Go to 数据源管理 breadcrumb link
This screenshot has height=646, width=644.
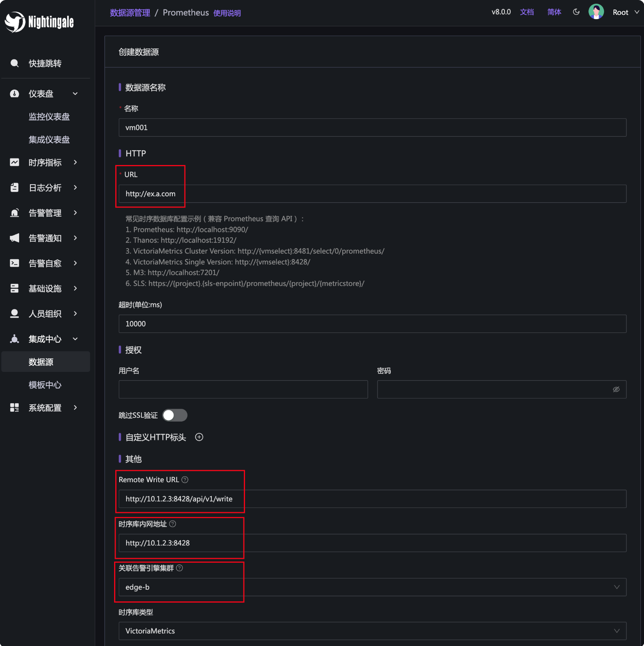130,13
